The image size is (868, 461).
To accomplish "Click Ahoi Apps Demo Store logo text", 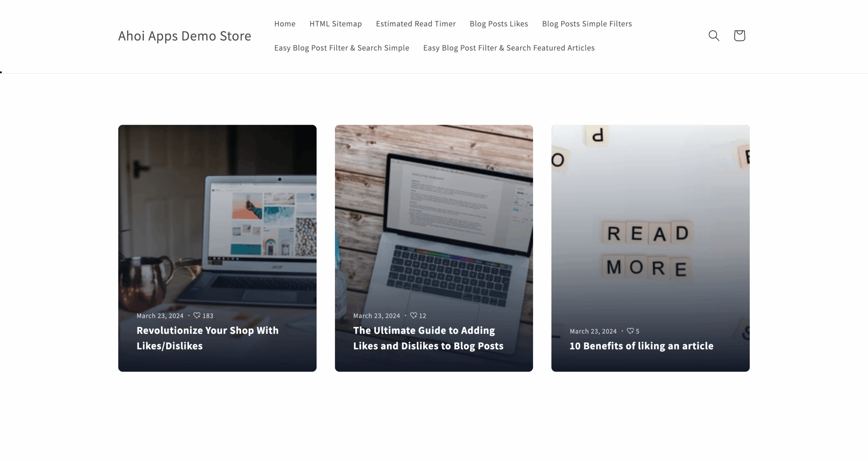I will tap(185, 36).
